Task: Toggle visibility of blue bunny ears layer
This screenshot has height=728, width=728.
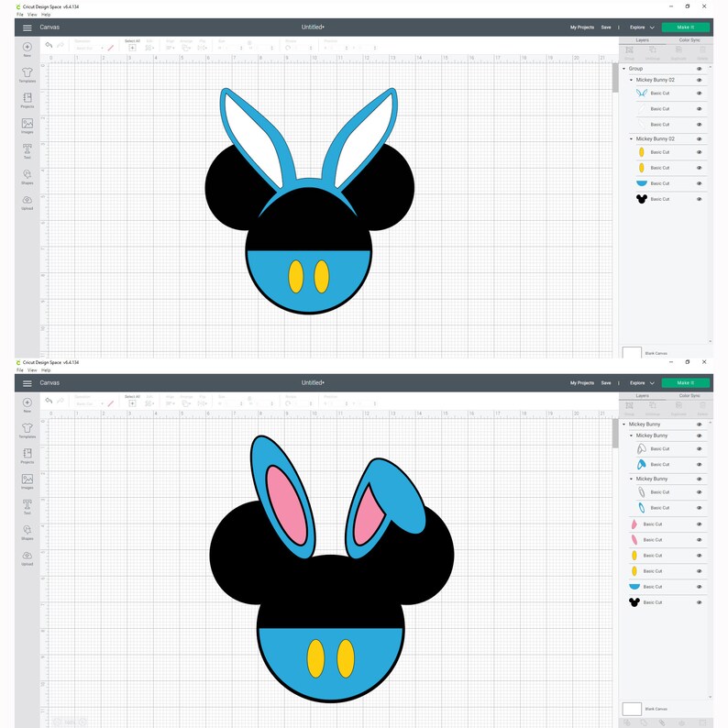Action: (700, 94)
